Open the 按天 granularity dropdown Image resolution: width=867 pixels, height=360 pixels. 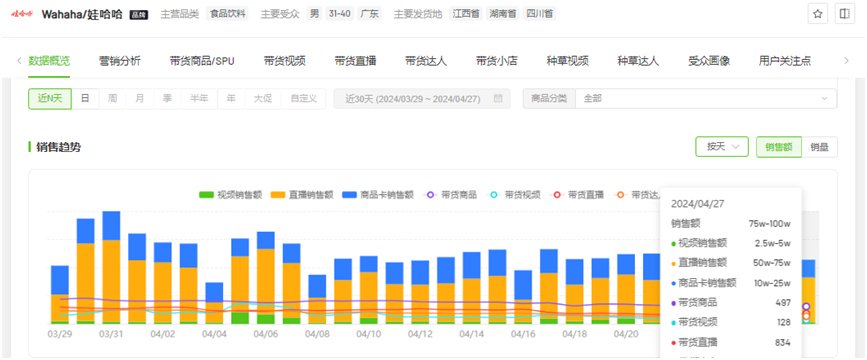(722, 147)
